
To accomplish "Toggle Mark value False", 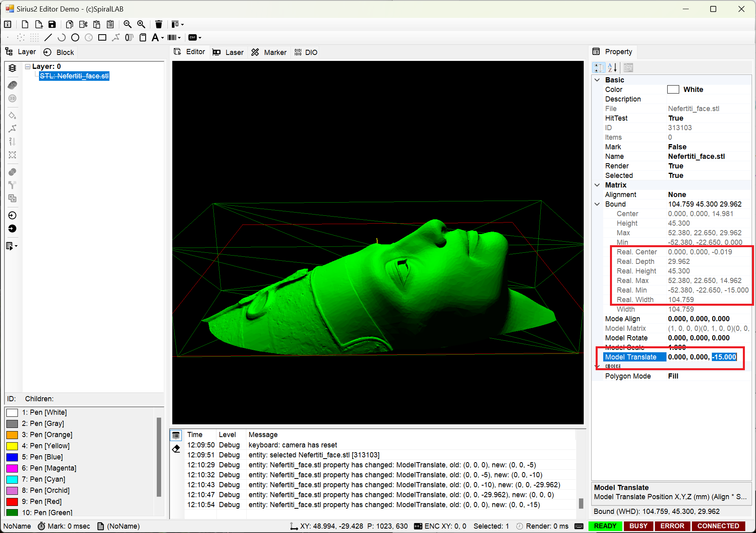I will pyautogui.click(x=709, y=147).
